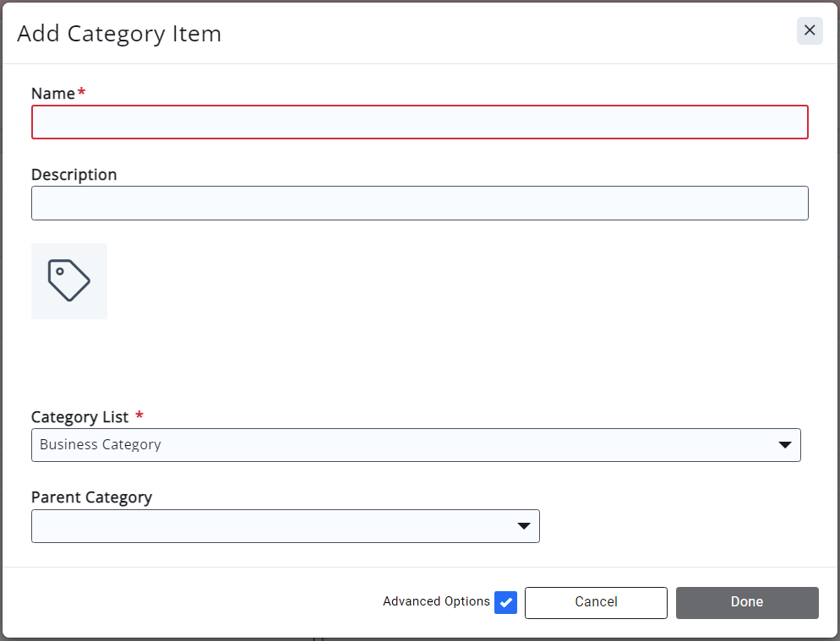This screenshot has width=840, height=641.
Task: Close the Add Category Item dialog
Action: pos(810,31)
